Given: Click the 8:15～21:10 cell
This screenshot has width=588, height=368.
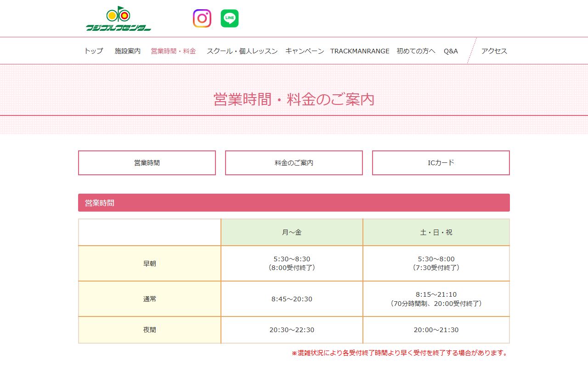Looking at the screenshot, I should 436,299.
